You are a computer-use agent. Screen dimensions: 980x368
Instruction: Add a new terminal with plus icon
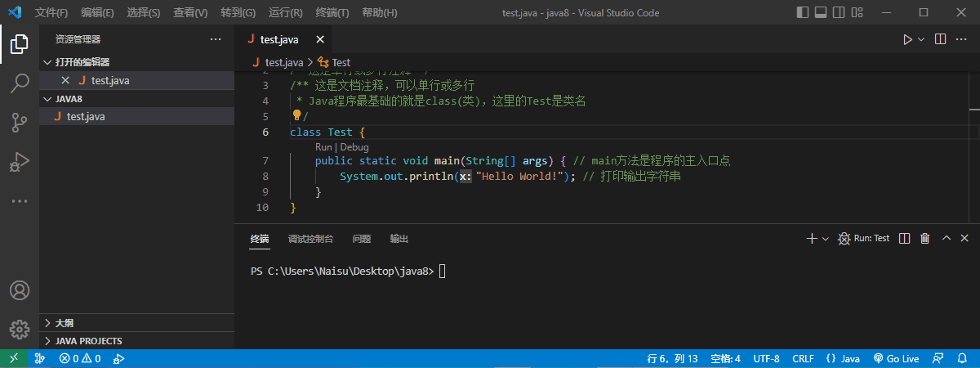coord(812,239)
